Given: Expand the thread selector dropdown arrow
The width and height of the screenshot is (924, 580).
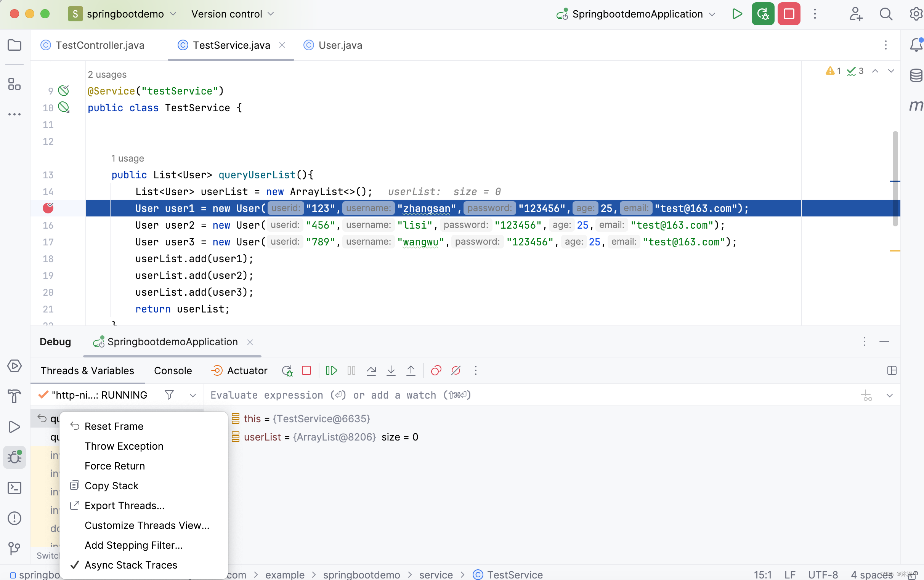Looking at the screenshot, I should click(x=192, y=396).
